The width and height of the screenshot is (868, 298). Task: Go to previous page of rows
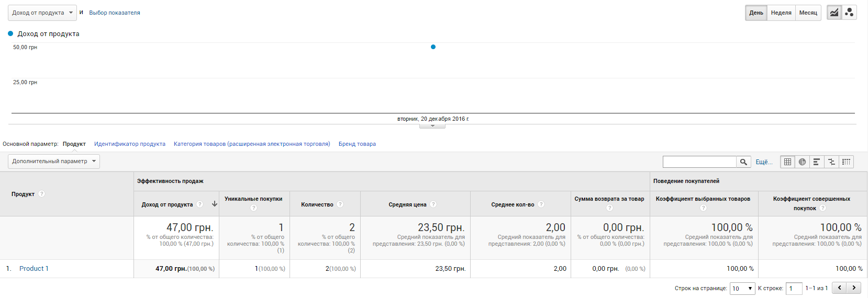point(839,288)
